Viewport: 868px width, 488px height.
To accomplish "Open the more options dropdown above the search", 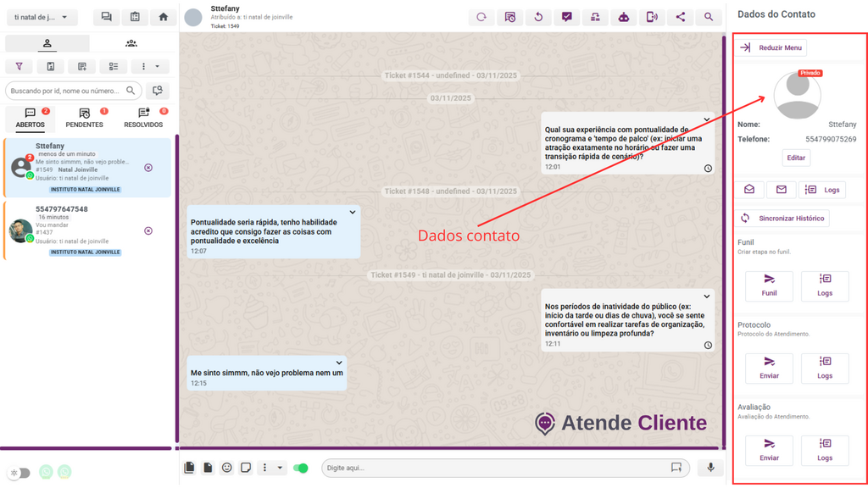I will point(150,66).
